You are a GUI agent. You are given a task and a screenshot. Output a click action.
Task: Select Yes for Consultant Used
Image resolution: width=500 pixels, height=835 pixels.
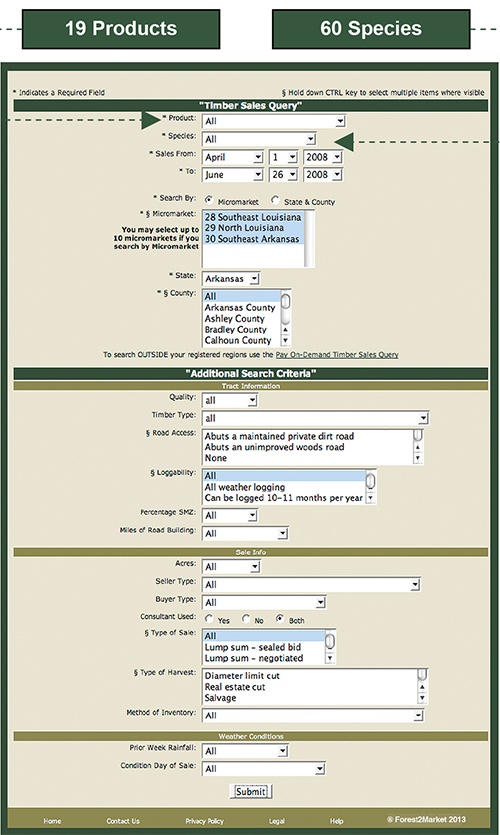[x=209, y=618]
